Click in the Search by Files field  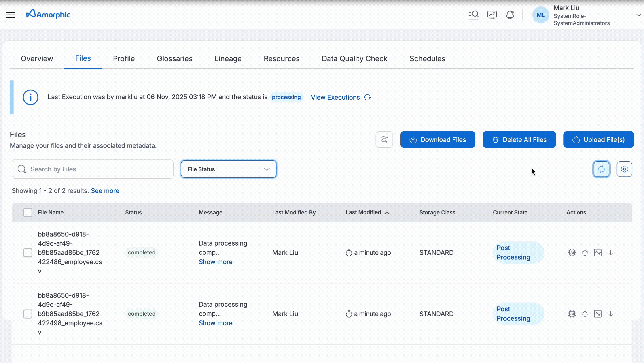coord(93,169)
